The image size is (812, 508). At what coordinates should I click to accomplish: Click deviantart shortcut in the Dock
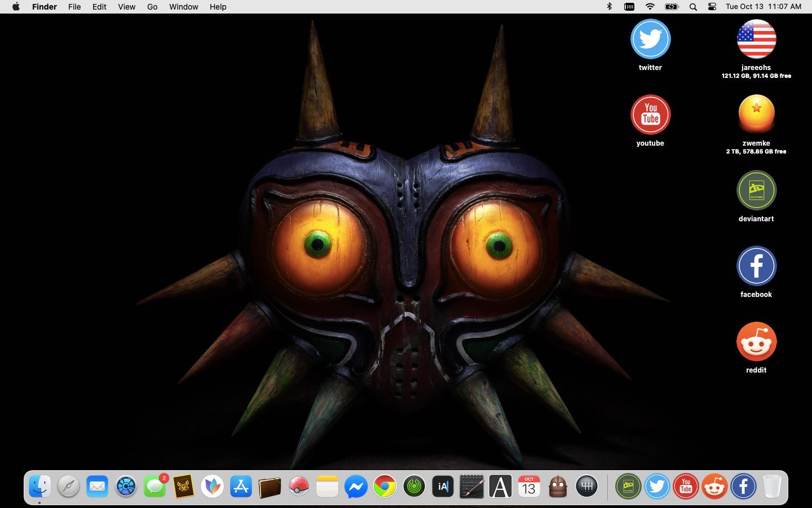point(628,486)
